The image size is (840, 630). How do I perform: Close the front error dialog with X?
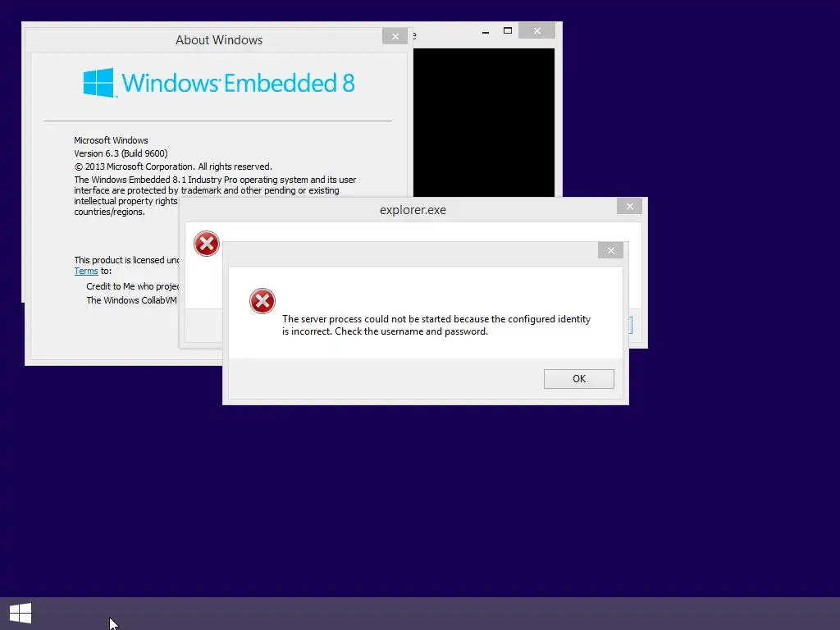click(610, 250)
